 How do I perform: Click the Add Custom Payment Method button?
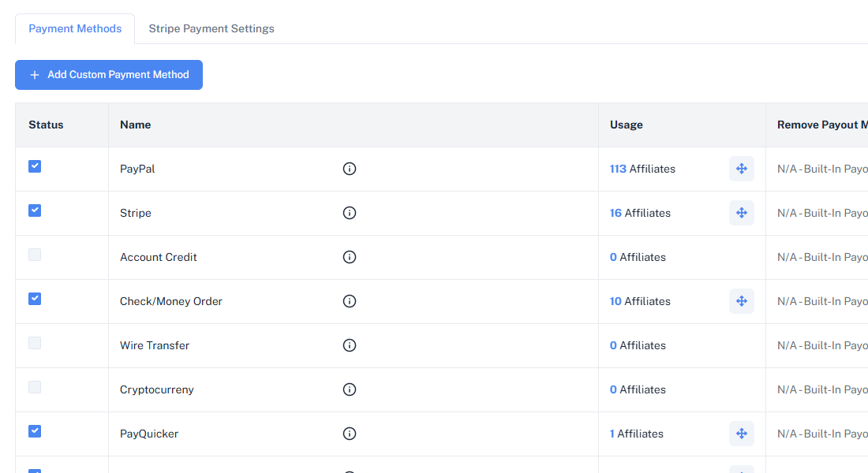108,74
